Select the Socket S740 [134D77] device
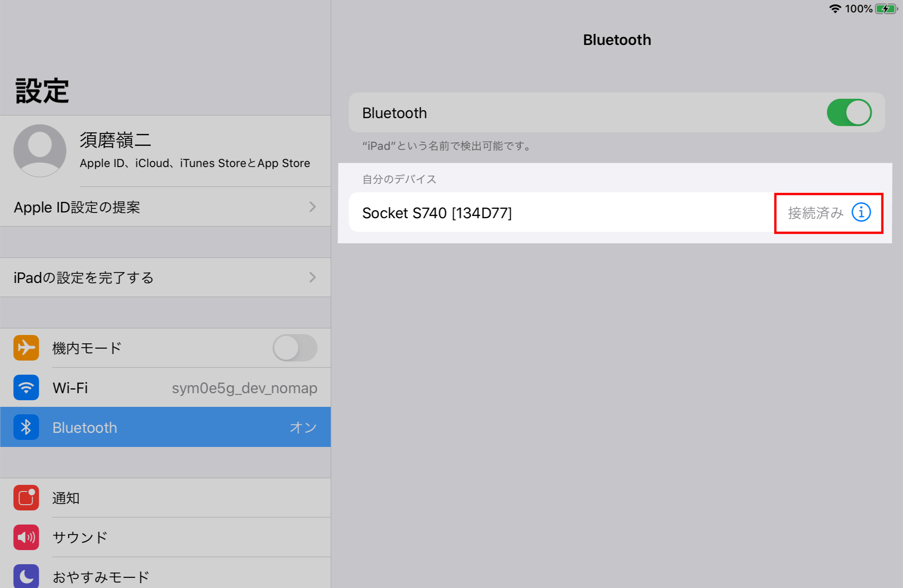Image resolution: width=903 pixels, height=588 pixels. [485, 213]
